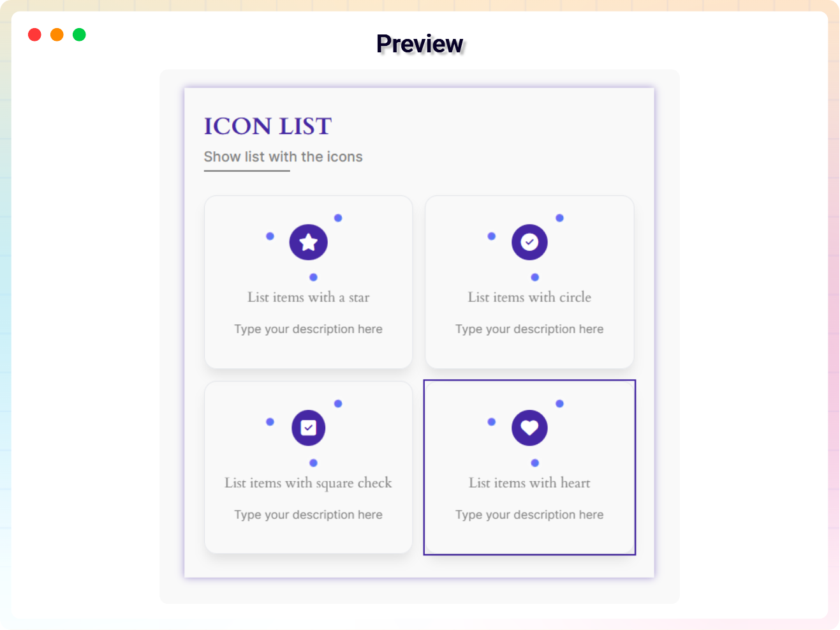Click the heart icon

[529, 428]
